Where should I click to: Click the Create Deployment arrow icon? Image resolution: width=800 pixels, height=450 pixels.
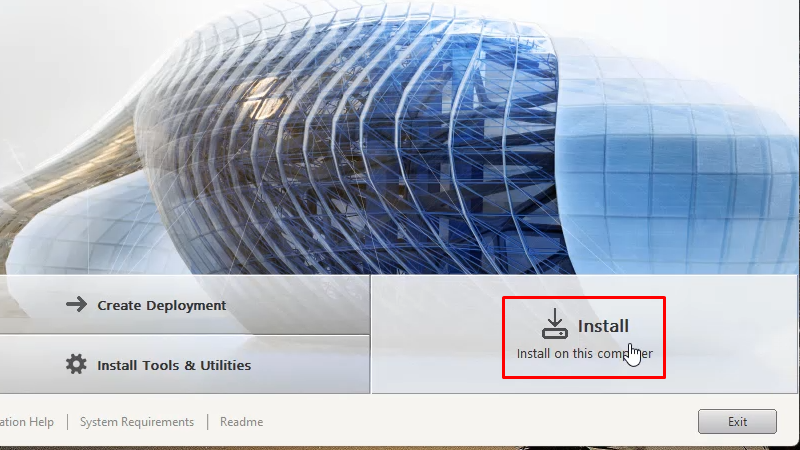click(x=77, y=305)
